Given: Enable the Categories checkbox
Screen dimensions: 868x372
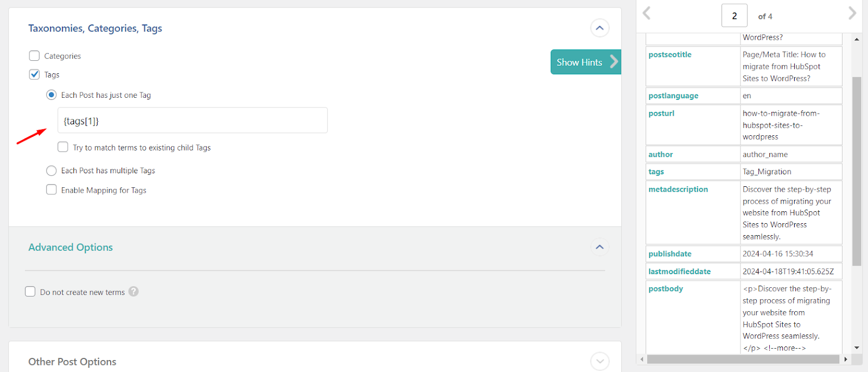Looking at the screenshot, I should 34,56.
